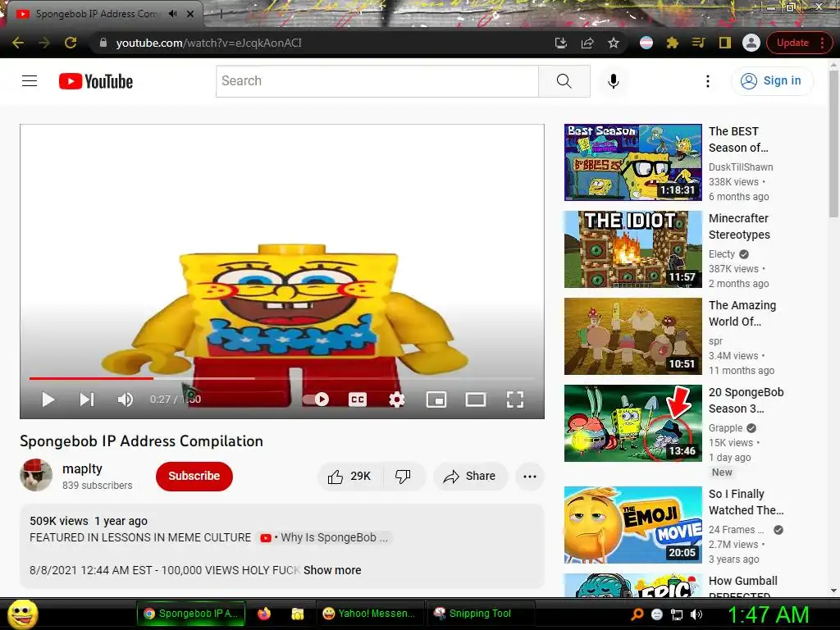Switch to Yahoo! Messenger taskbar item
The width and height of the screenshot is (840, 630).
point(370,614)
